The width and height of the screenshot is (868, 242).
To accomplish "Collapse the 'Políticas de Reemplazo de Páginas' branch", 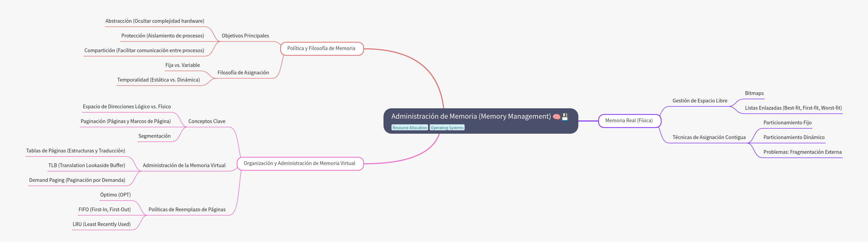I will (x=187, y=209).
